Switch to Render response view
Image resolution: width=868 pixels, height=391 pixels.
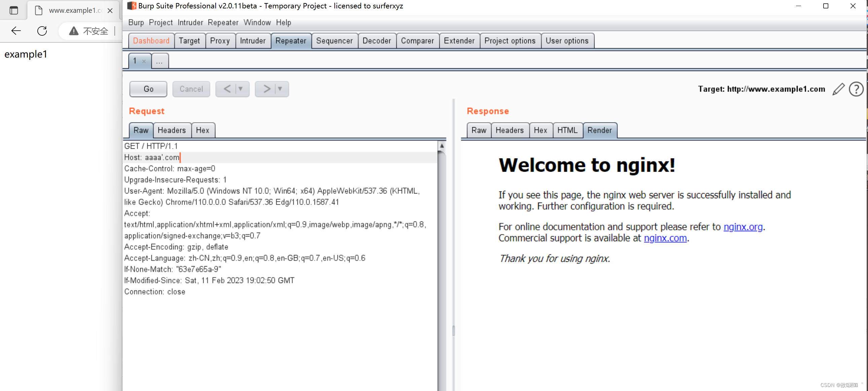click(x=600, y=130)
